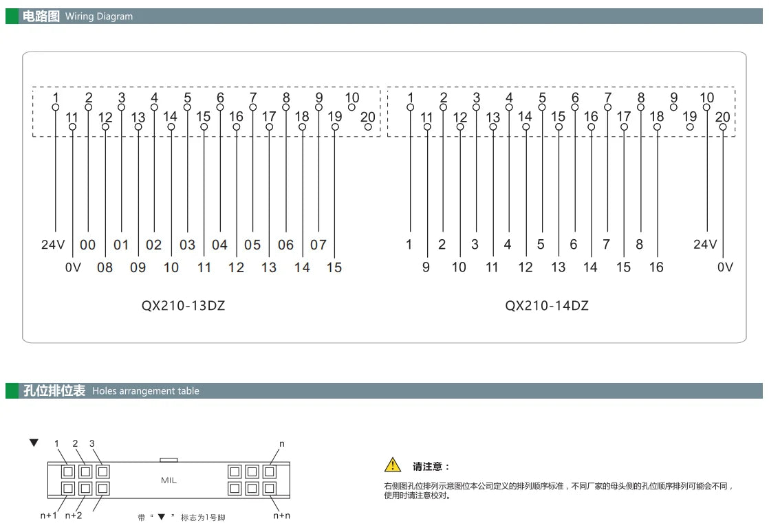769x532 pixels.
Task: Click the caution note paragraph about 孔位排列
Action: [x=559, y=490]
